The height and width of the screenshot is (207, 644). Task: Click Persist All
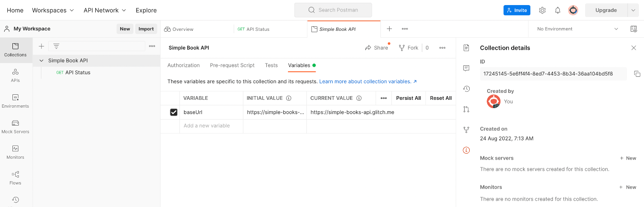coord(408,98)
